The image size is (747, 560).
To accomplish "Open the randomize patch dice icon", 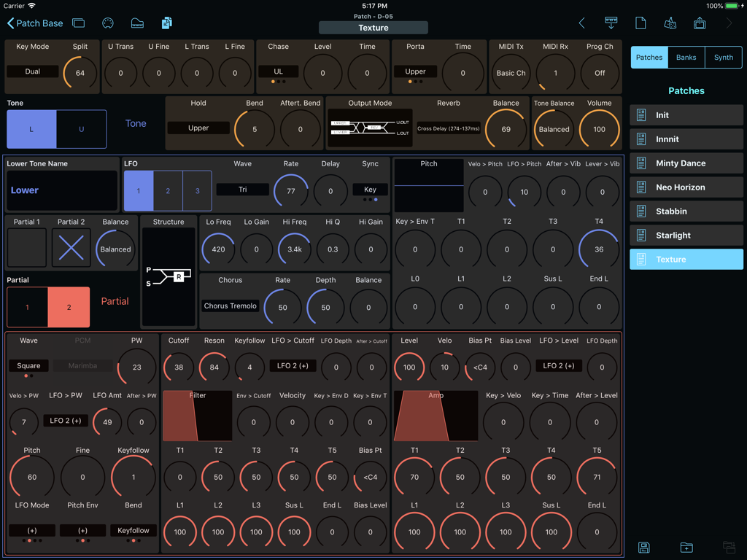I will 670,23.
